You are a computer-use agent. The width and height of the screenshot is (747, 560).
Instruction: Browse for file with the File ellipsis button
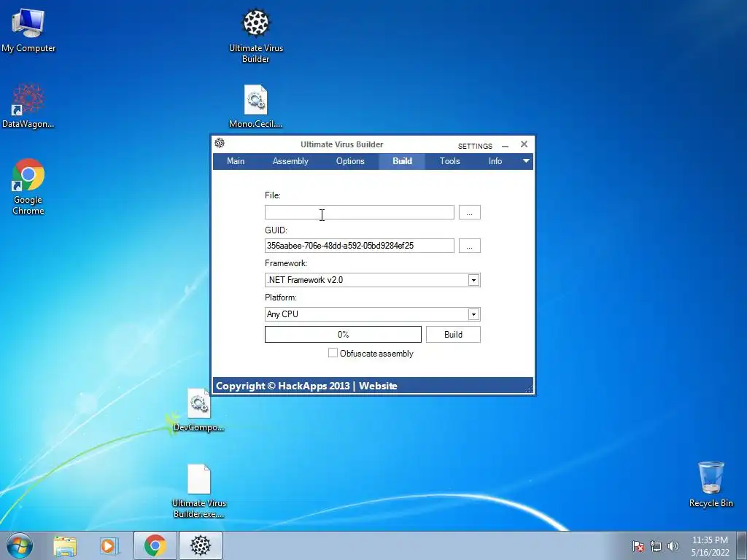coord(469,212)
